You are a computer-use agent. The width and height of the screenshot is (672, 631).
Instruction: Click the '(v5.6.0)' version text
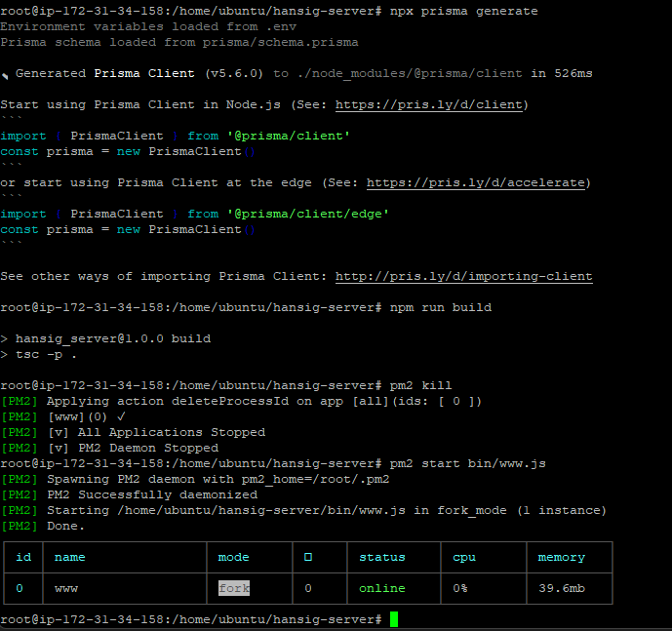point(234,73)
